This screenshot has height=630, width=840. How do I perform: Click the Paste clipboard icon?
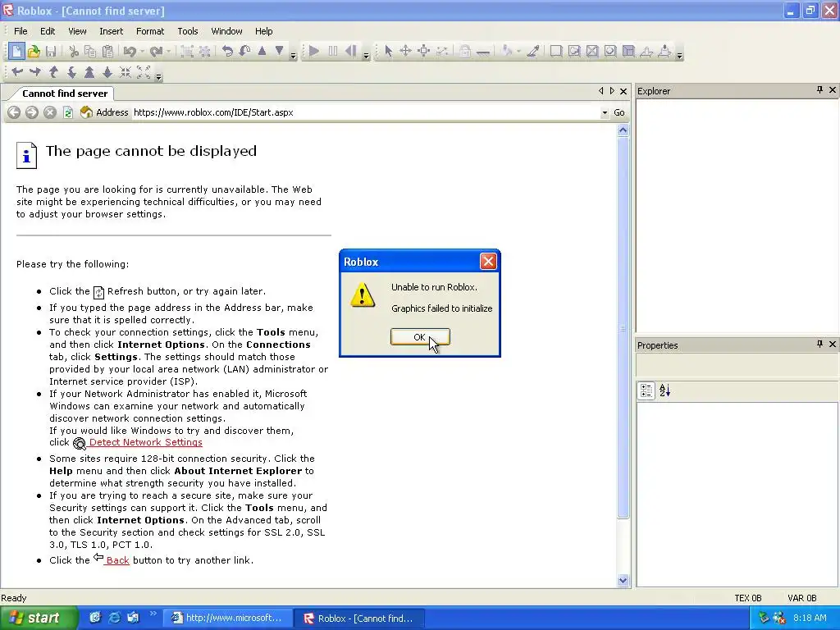click(107, 52)
